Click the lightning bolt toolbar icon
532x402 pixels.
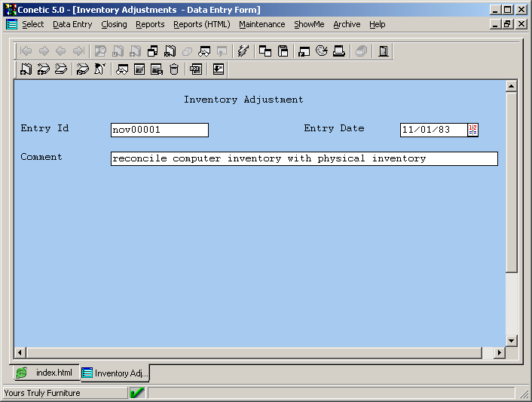point(243,51)
